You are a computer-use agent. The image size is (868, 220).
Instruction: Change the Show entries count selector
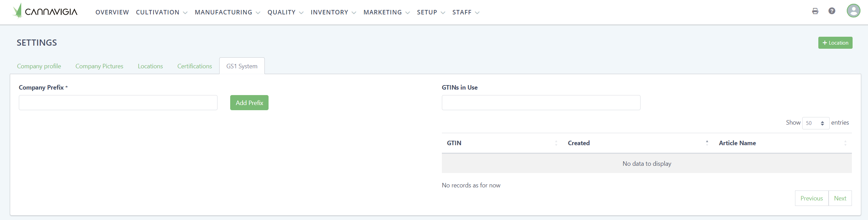(815, 123)
